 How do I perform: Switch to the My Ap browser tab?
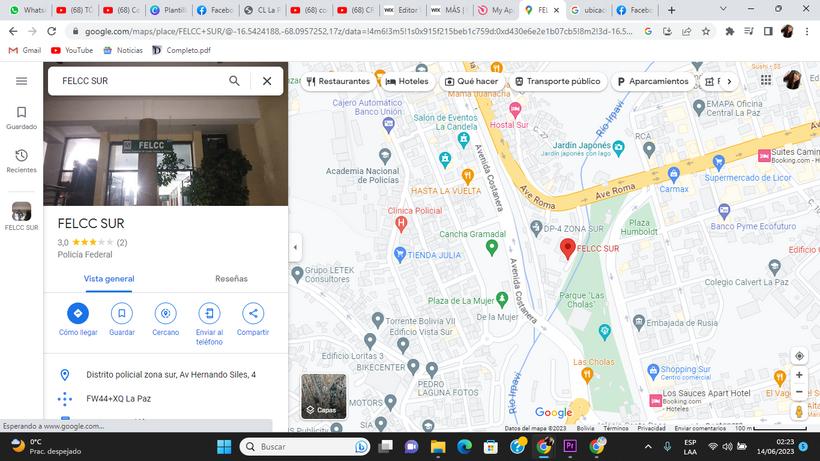(x=496, y=10)
